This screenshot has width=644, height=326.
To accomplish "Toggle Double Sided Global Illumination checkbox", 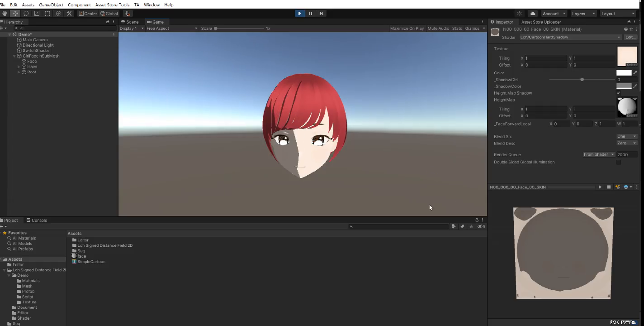I will (619, 162).
